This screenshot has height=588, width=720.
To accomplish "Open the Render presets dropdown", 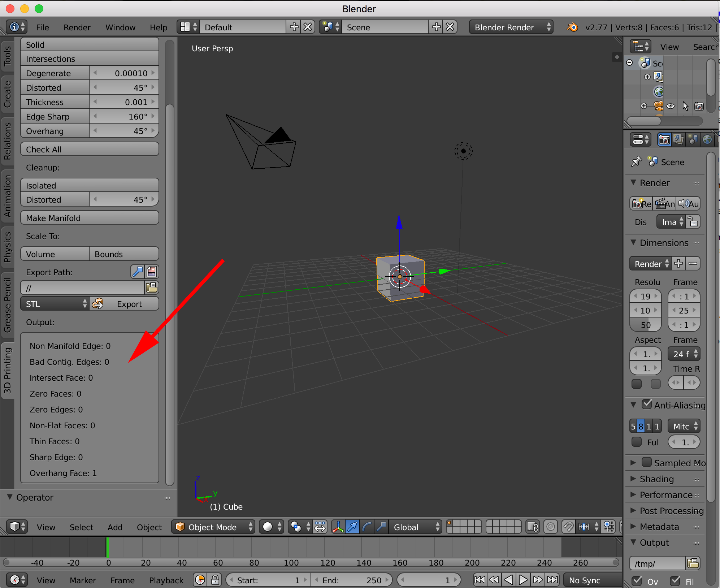I will (650, 264).
